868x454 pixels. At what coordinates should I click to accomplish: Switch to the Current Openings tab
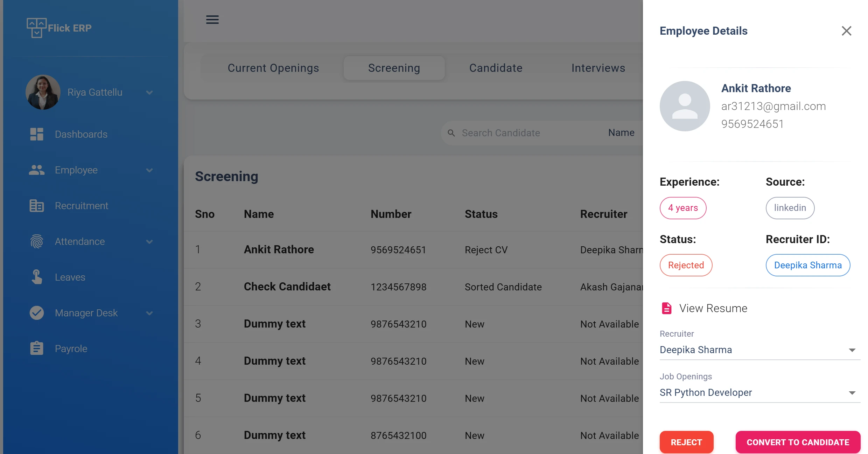coord(273,68)
